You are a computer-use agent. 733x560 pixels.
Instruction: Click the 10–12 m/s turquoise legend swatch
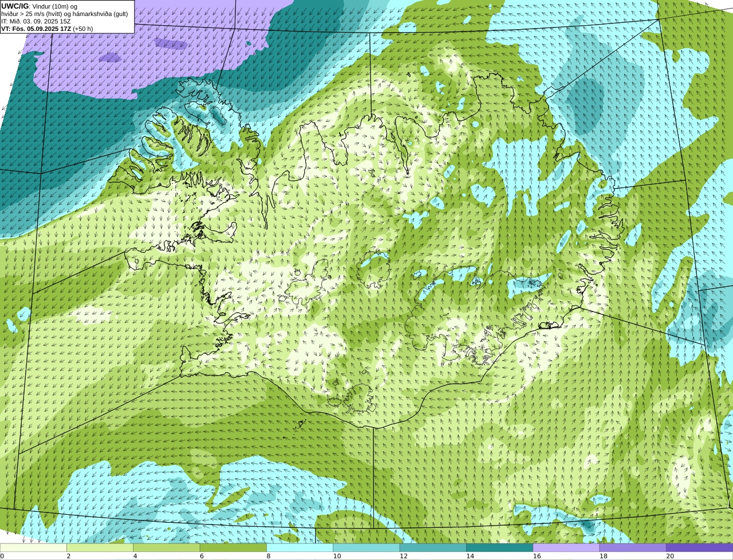366,547
